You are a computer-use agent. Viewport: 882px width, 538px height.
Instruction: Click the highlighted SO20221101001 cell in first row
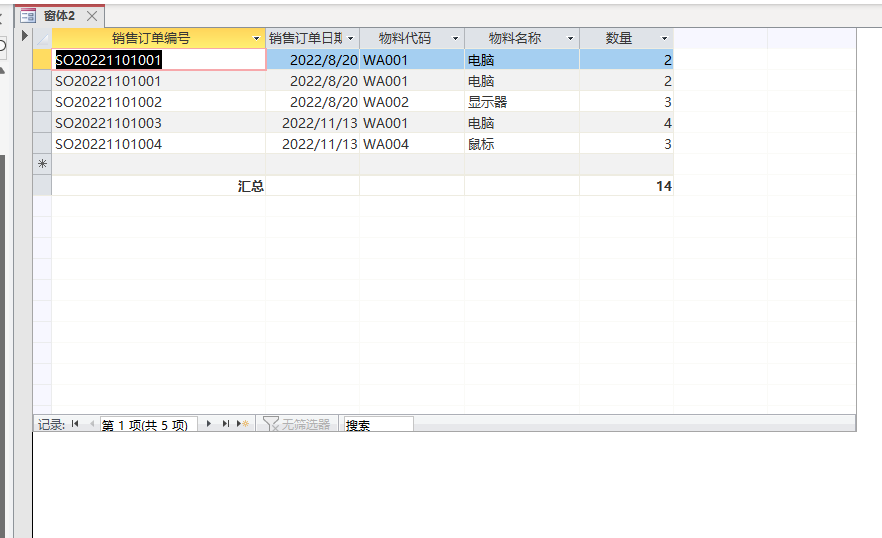point(159,60)
